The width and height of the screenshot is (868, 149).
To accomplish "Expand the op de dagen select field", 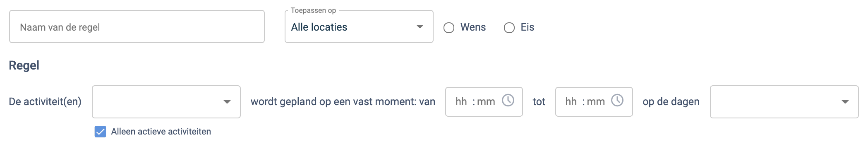I will point(784,102).
